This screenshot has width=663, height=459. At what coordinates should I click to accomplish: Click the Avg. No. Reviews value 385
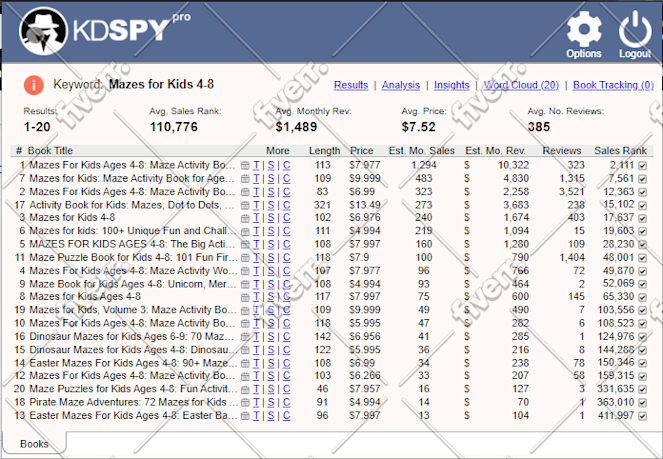[539, 127]
